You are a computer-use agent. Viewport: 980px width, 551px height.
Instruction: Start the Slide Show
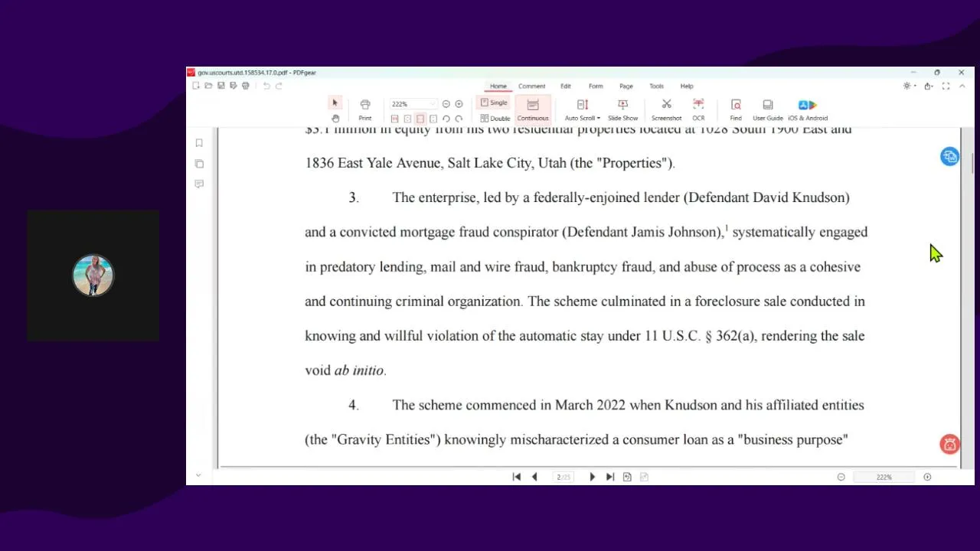pyautogui.click(x=622, y=110)
